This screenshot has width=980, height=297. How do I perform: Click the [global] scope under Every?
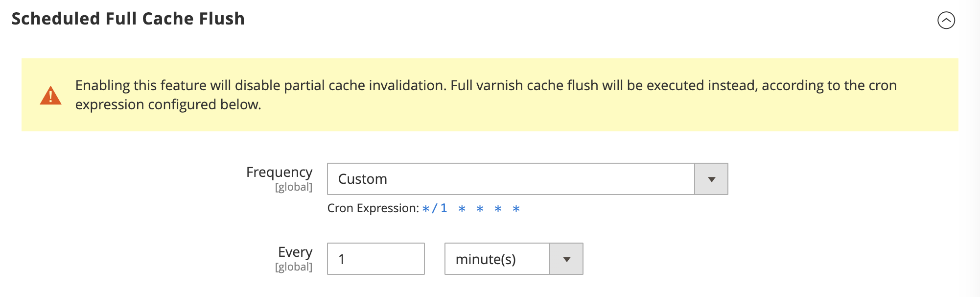coord(294,267)
